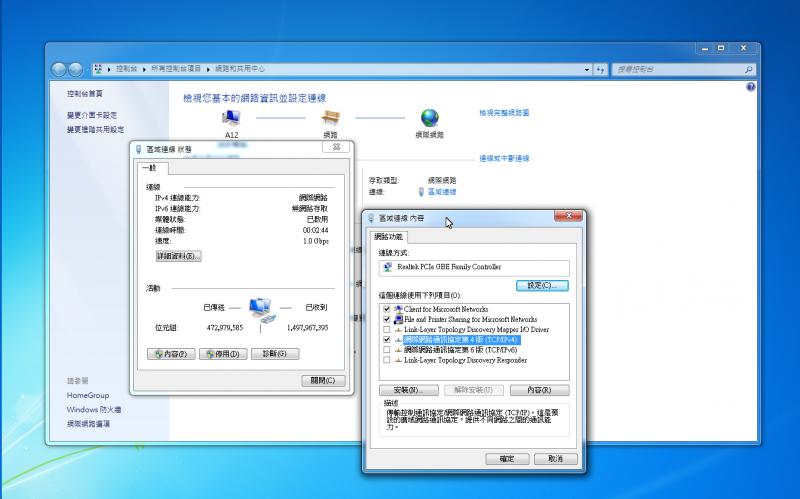Viewport: 800px width, 499px height.
Task: Open 變更進階共用設定 in left sidebar
Action: pos(95,130)
